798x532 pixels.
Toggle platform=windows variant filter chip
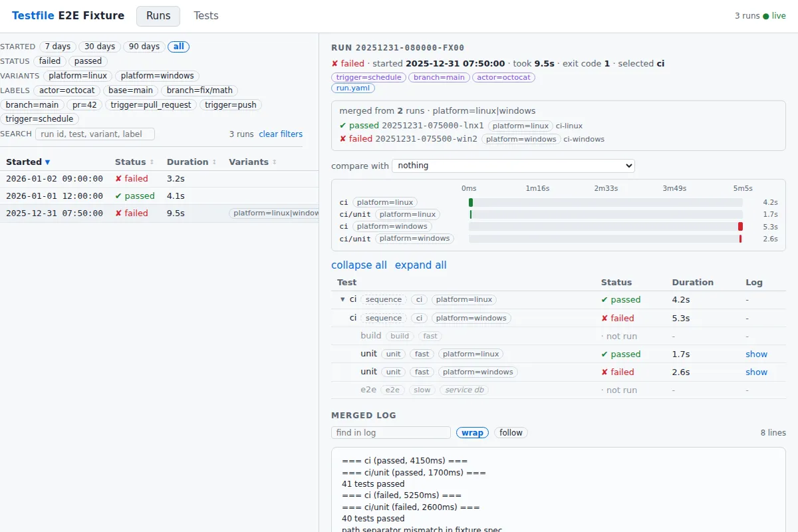157,76
